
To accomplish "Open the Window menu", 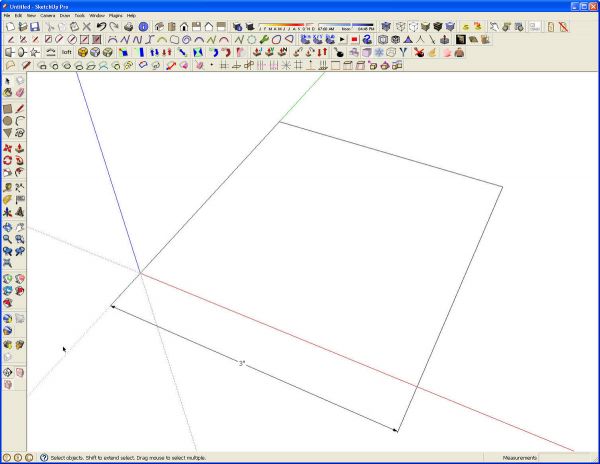I will pyautogui.click(x=97, y=16).
